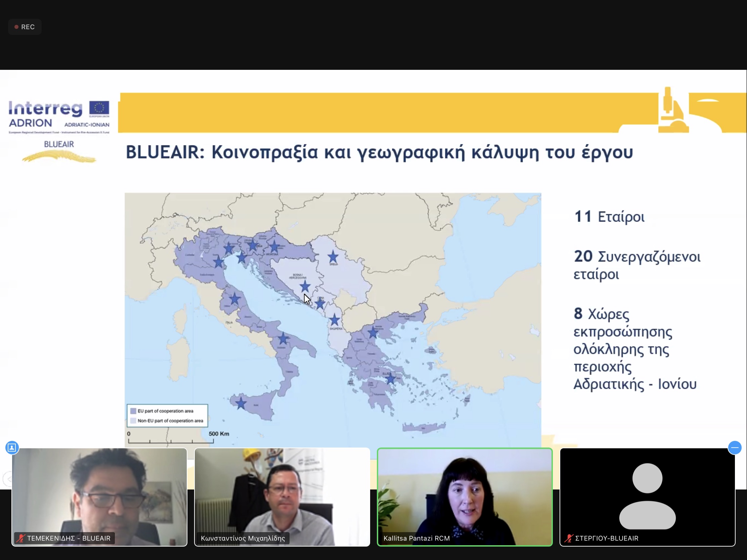Click the Kallitsa Pantazi RCM name label
The image size is (747, 560).
click(416, 538)
